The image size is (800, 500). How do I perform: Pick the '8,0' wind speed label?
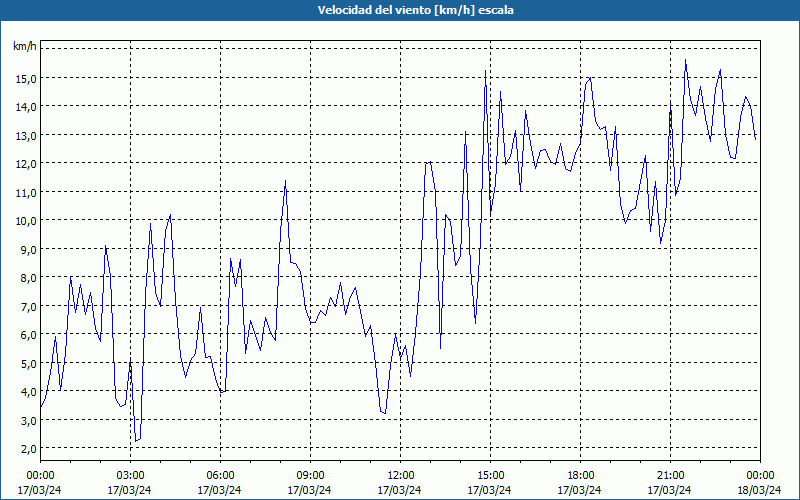(x=28, y=278)
